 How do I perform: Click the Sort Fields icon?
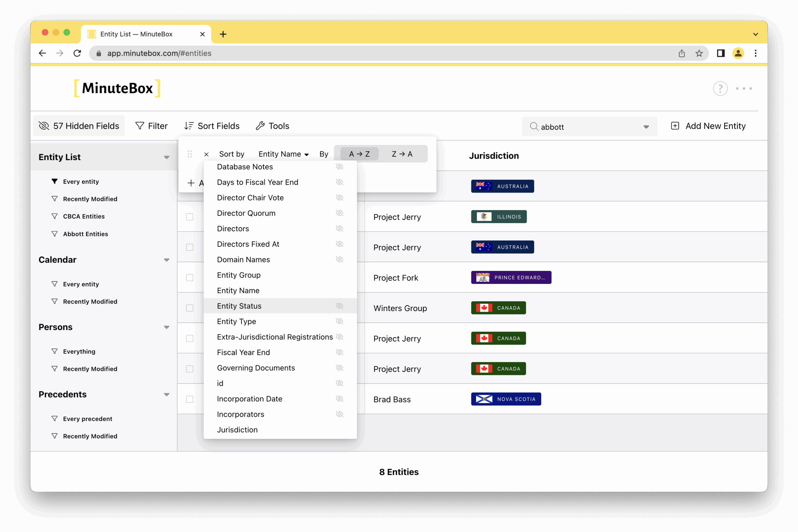[189, 126]
